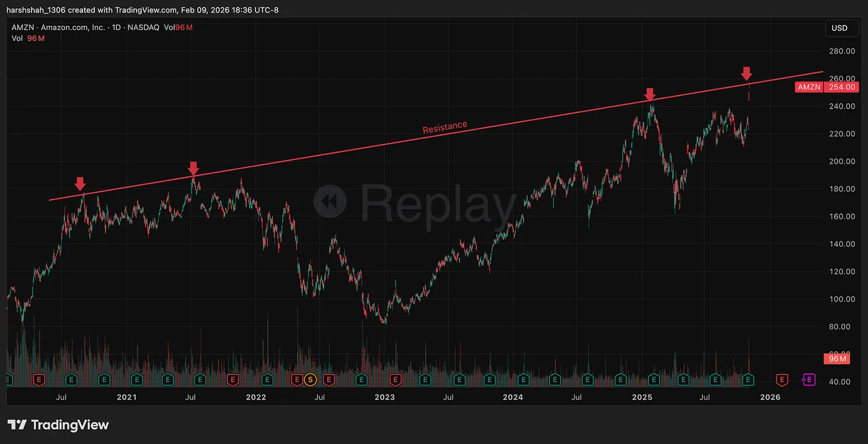Click the 2026 time axis label
The height and width of the screenshot is (444, 868).
click(771, 397)
